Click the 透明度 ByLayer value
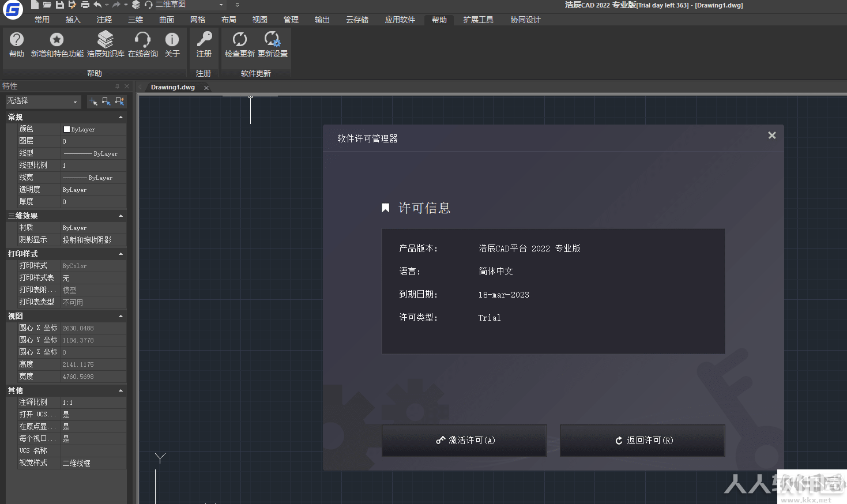Image resolution: width=847 pixels, height=504 pixels. 93,190
